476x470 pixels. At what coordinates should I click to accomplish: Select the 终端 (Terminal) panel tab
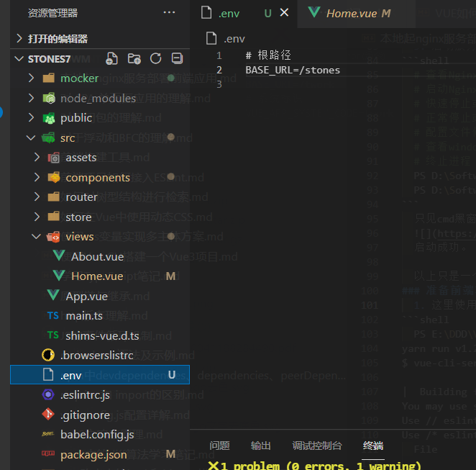(x=373, y=446)
